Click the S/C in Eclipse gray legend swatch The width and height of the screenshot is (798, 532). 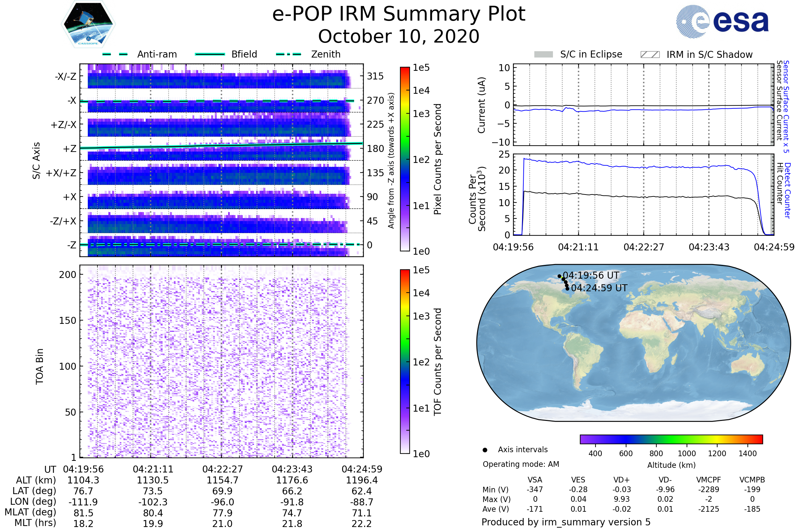(x=544, y=55)
